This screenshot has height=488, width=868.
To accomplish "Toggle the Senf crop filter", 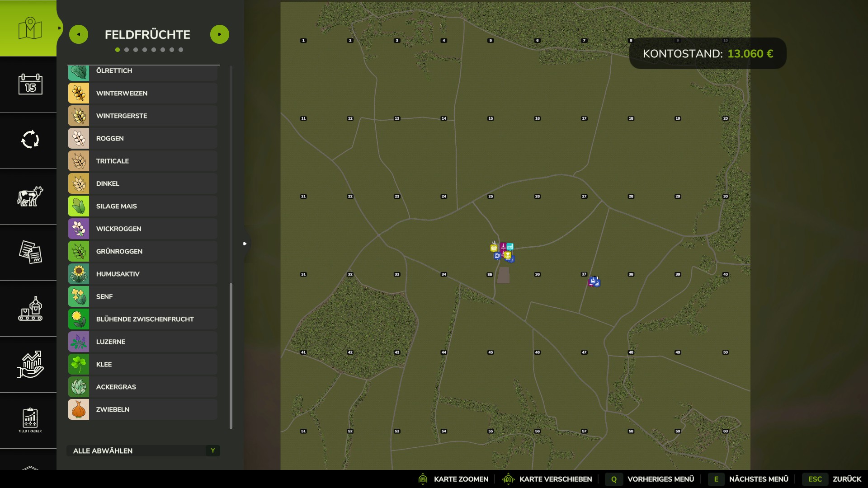I will pyautogui.click(x=143, y=296).
